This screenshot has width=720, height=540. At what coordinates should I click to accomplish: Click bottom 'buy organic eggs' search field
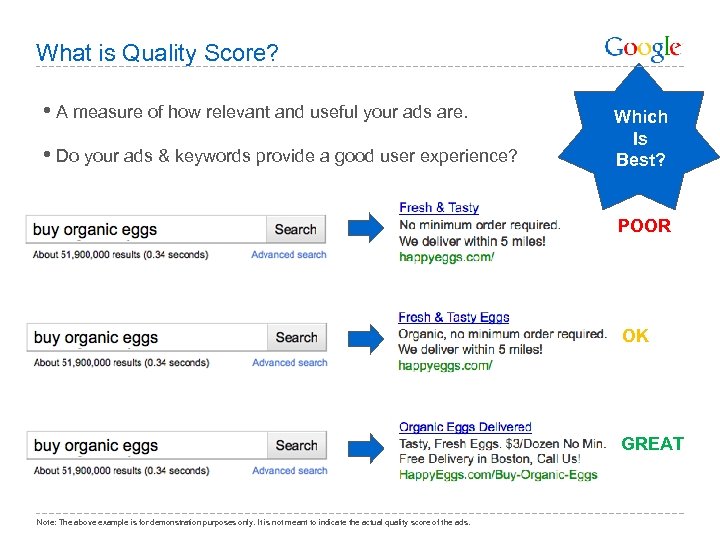point(147,445)
